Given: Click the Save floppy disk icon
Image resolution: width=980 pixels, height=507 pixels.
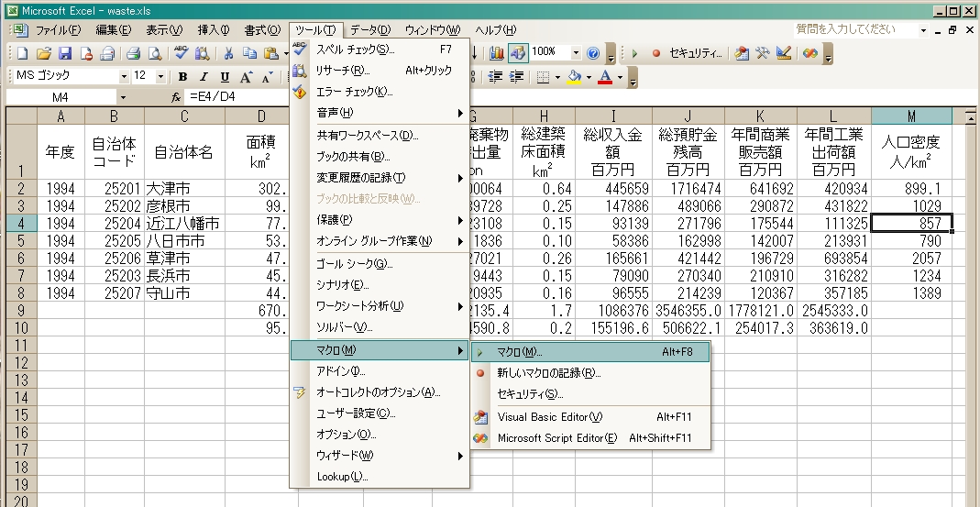Looking at the screenshot, I should point(65,54).
